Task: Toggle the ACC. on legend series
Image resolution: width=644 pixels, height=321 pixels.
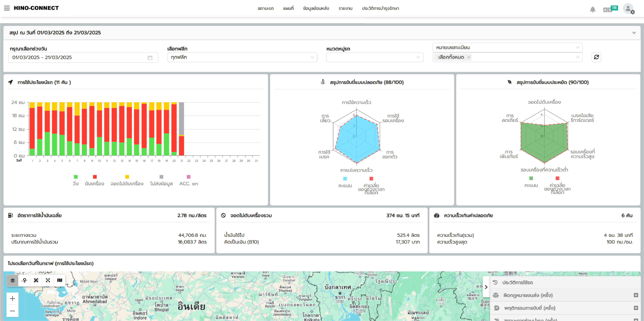Action: click(x=188, y=180)
